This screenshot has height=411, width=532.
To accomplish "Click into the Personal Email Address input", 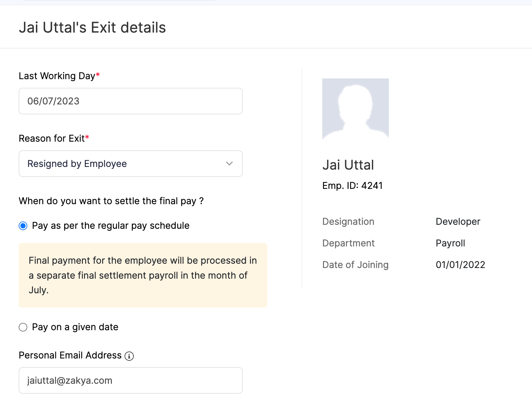I will (131, 380).
